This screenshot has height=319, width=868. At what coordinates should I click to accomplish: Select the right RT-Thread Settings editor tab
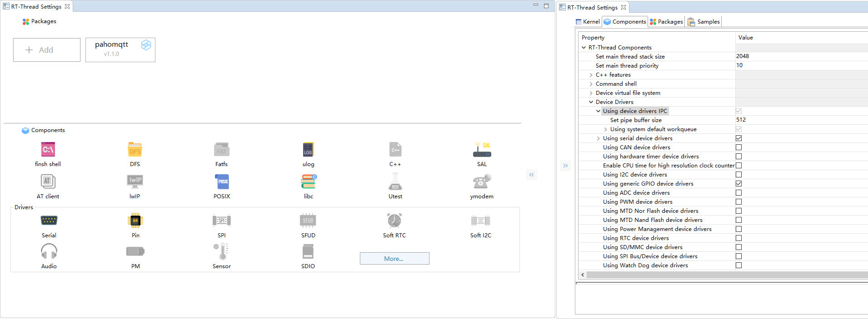(x=593, y=7)
